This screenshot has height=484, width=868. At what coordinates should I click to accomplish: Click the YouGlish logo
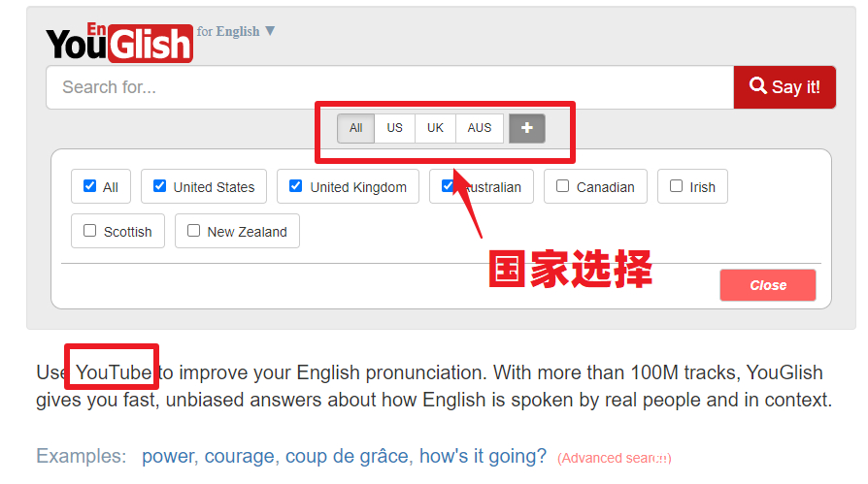pyautogui.click(x=119, y=43)
